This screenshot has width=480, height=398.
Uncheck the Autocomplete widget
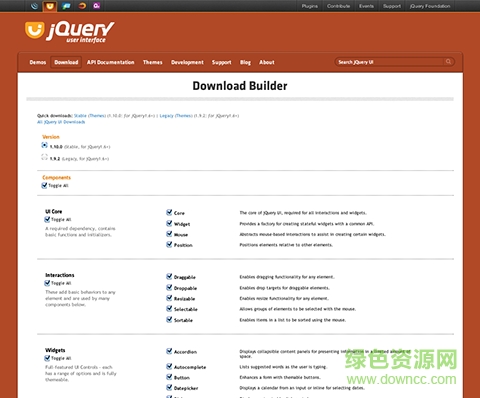[169, 366]
